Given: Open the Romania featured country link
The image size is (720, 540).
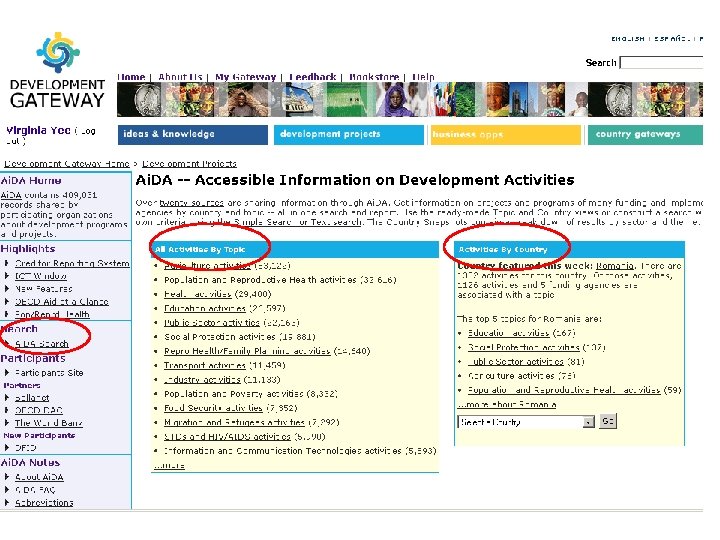Looking at the screenshot, I should (x=615, y=266).
